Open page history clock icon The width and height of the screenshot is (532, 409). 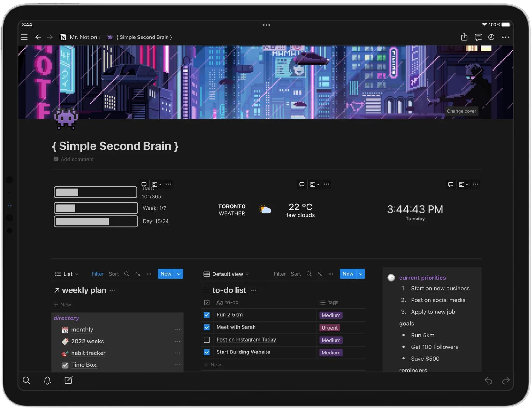491,37
